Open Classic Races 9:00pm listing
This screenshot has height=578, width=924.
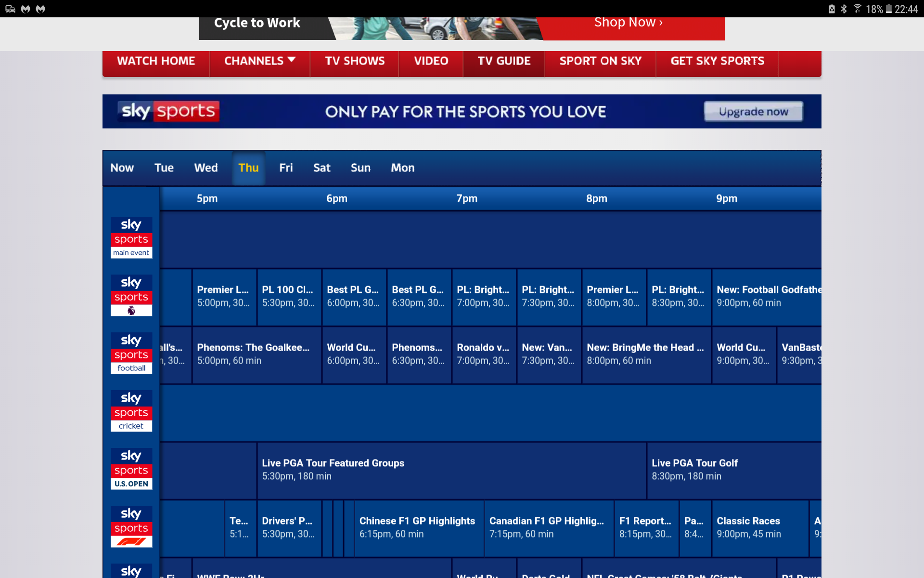(760, 528)
